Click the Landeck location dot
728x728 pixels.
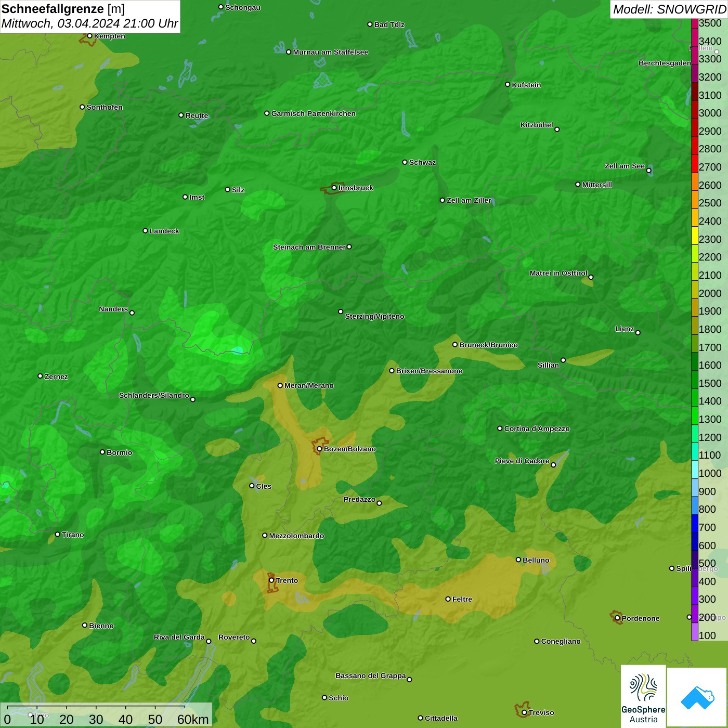tap(145, 230)
